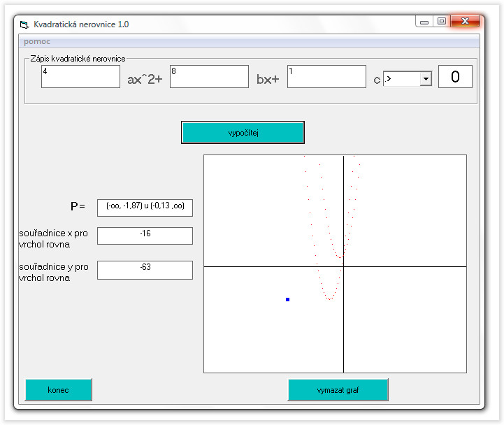Screen dimensions: 504x425
Task: Maximize the Kvadratická nerovnice window
Action: tap(442, 21)
